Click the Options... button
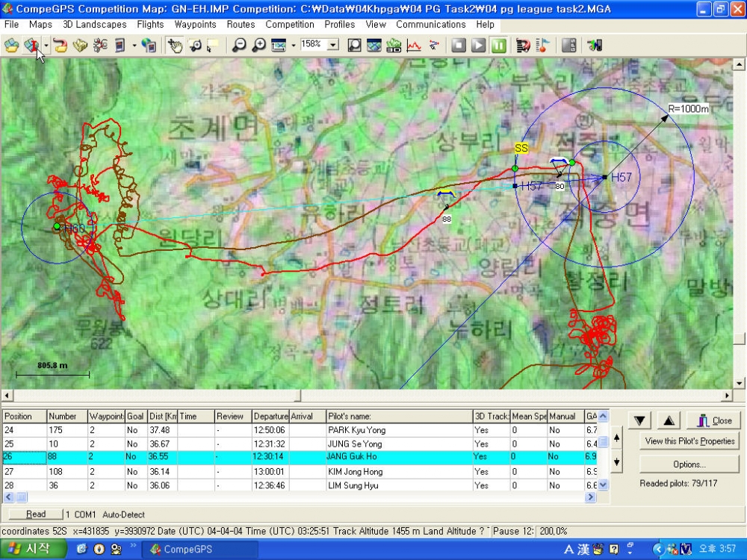 point(689,464)
